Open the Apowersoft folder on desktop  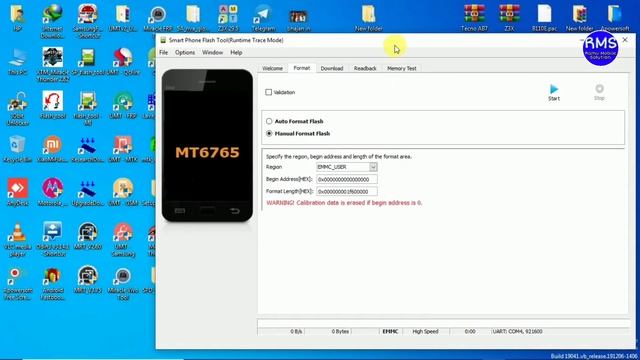coord(615,18)
